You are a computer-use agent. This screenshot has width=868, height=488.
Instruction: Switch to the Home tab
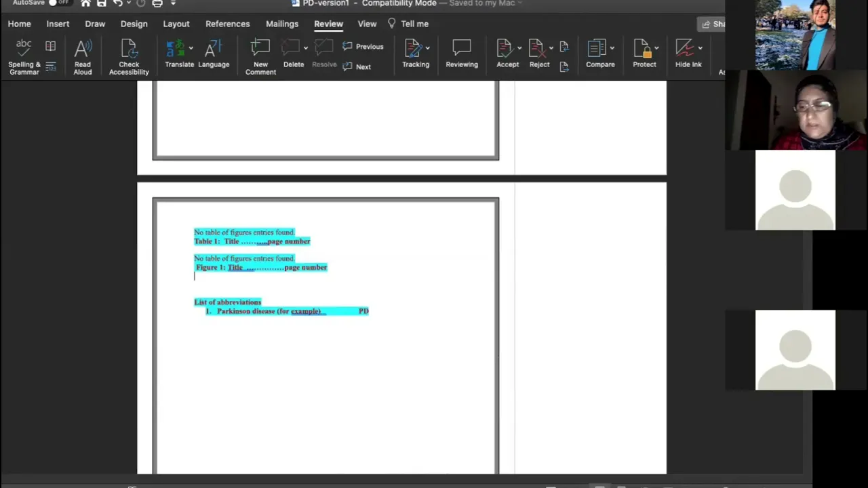(20, 24)
